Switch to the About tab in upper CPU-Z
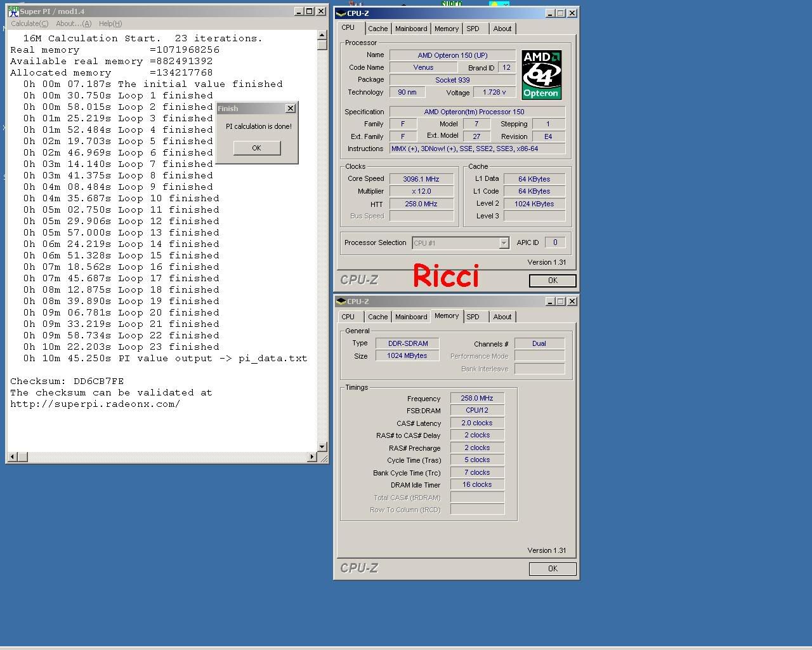Viewport: 812px width, 650px height. [x=502, y=29]
